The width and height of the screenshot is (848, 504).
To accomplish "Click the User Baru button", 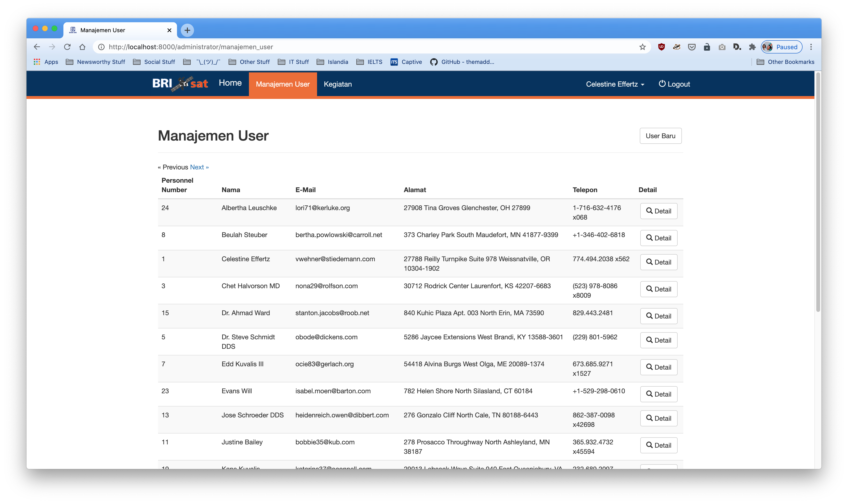I will (660, 136).
